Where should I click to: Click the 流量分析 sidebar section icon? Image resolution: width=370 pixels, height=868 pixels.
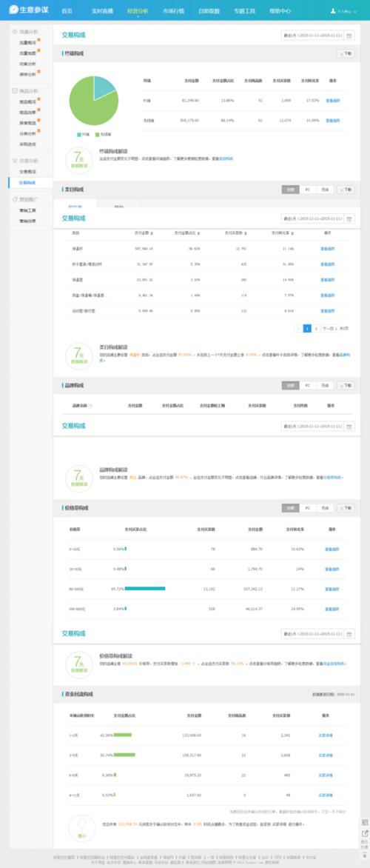click(14, 32)
